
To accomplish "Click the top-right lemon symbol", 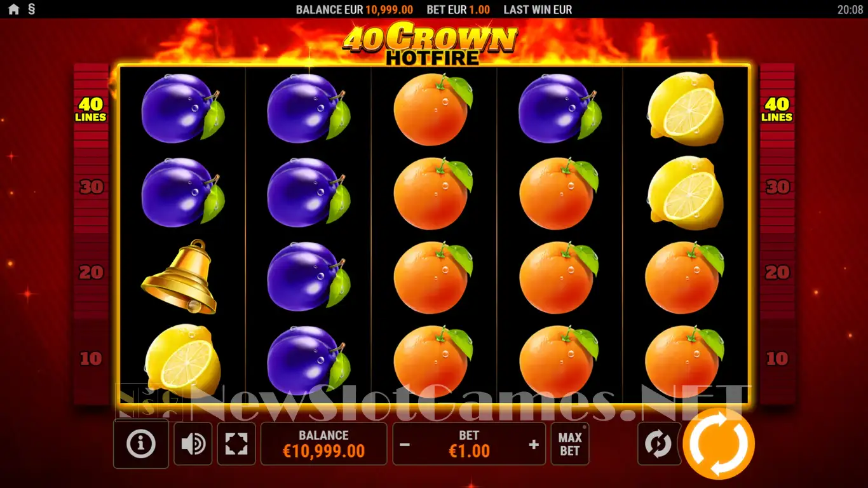I will [x=686, y=109].
